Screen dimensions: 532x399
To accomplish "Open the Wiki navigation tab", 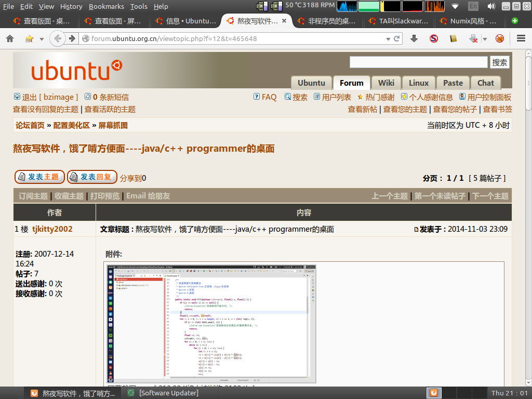I will tap(386, 83).
